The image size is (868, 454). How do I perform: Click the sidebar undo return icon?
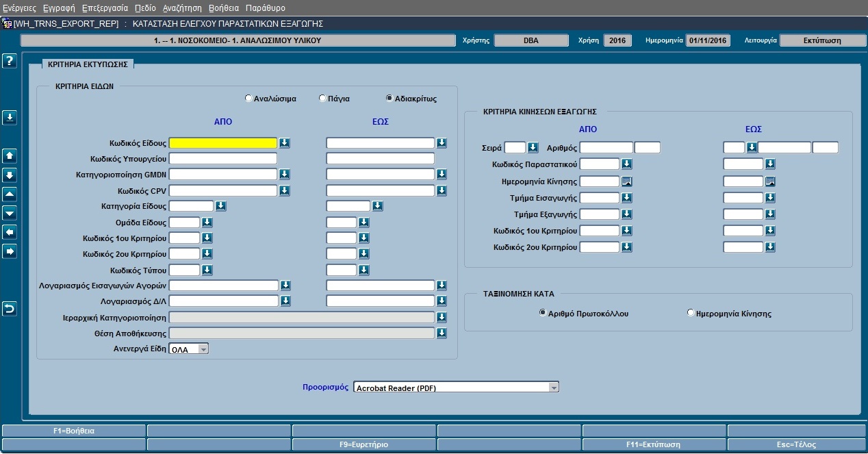[10, 309]
